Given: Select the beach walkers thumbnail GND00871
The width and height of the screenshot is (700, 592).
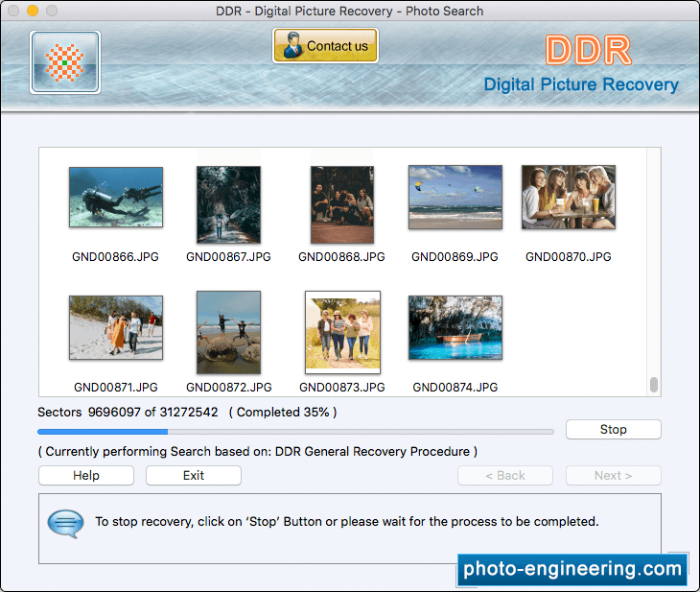Looking at the screenshot, I should [x=116, y=327].
